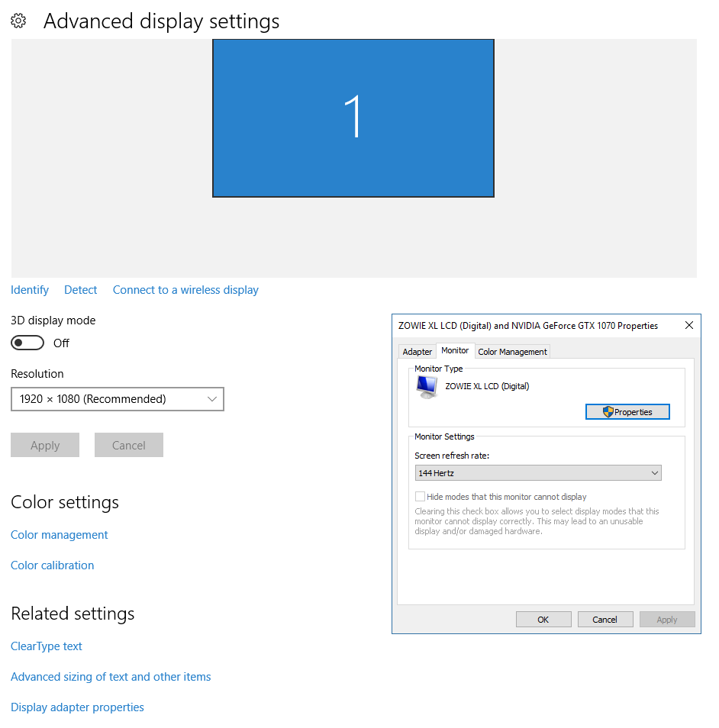Image resolution: width=719 pixels, height=728 pixels.
Task: Select display 1 in the preview
Action: pyautogui.click(x=353, y=118)
